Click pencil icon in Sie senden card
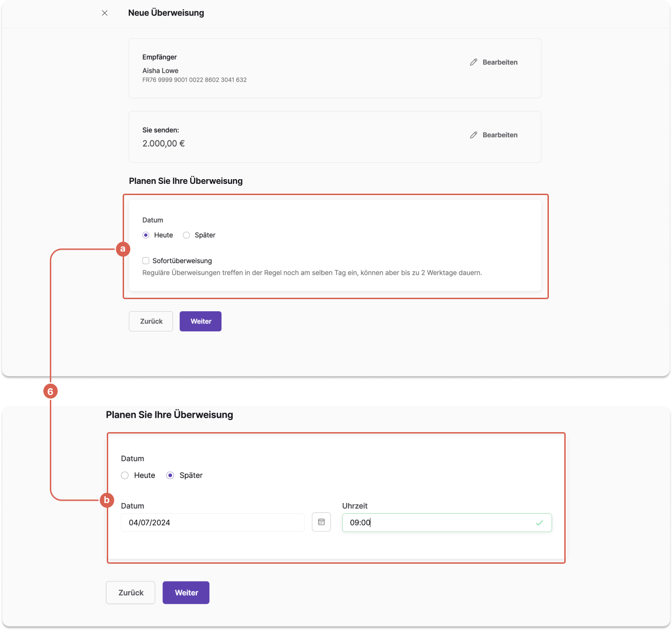Viewport: 672px width, 630px height. click(474, 135)
